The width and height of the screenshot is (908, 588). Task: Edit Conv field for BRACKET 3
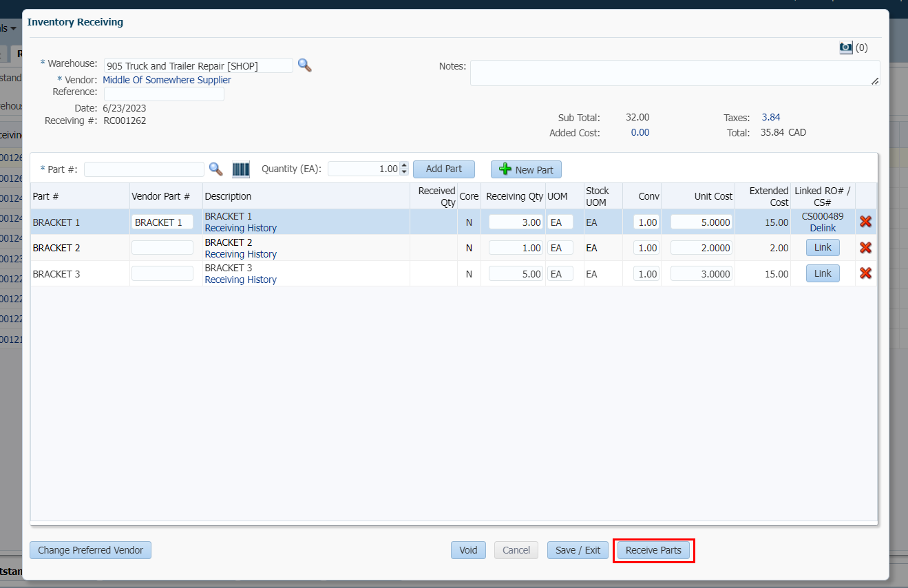click(646, 273)
